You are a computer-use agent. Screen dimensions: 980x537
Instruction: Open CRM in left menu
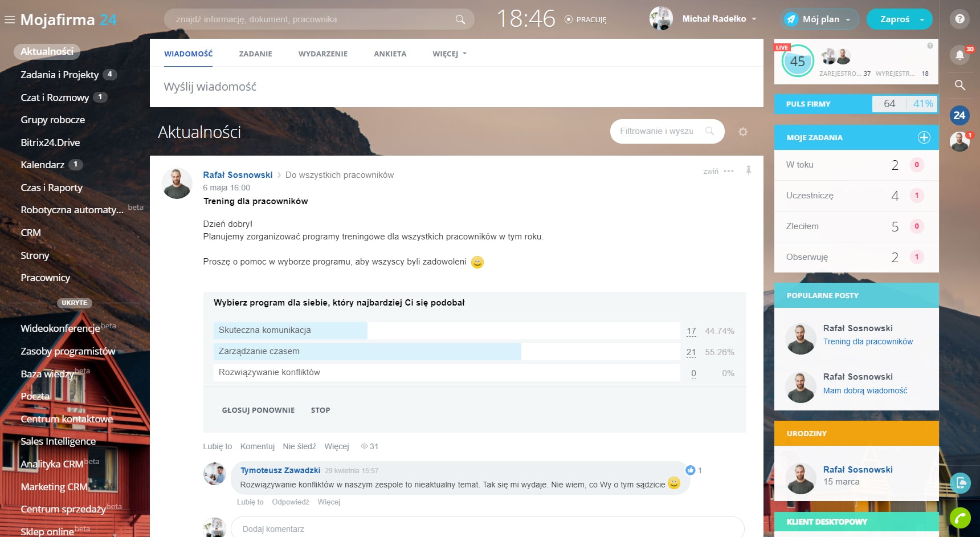[x=31, y=233]
